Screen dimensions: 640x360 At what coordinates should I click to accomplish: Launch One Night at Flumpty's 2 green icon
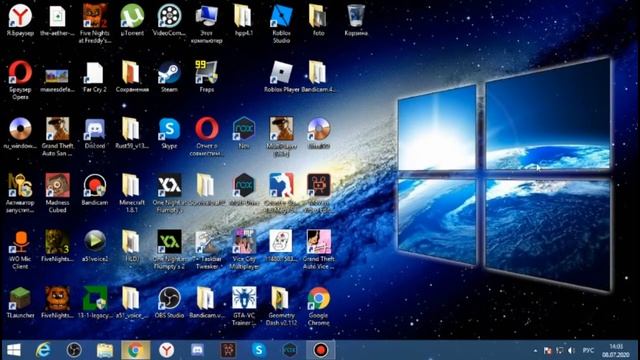point(169,249)
